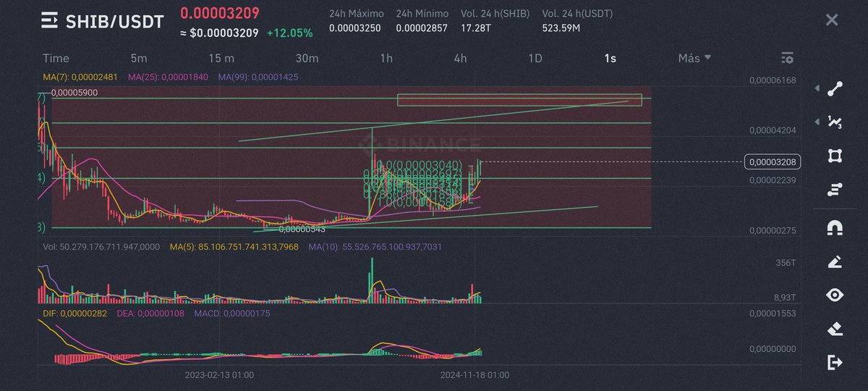The height and width of the screenshot is (391, 868).
Task: Click the 2023-02-13 01:00 date label
Action: tap(219, 375)
